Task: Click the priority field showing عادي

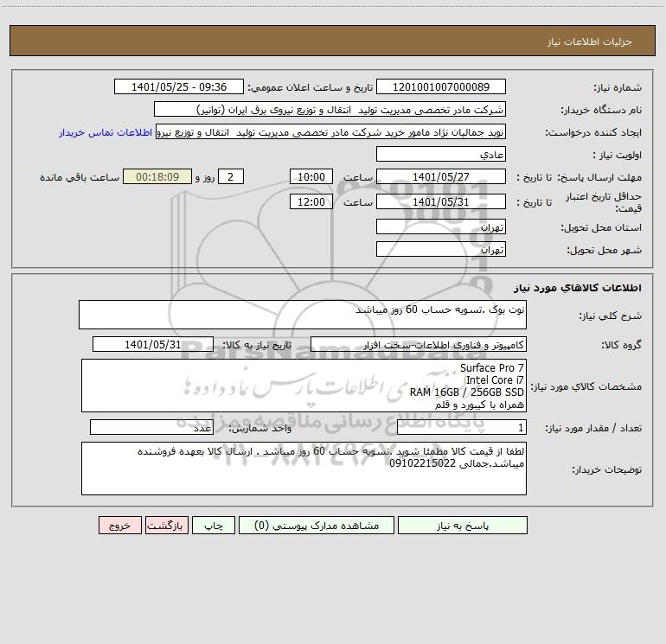Action: pos(441,154)
